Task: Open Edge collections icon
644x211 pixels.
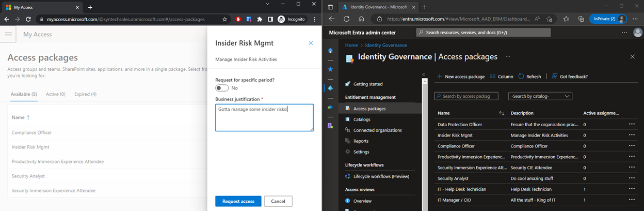Action: pyautogui.click(x=581, y=19)
